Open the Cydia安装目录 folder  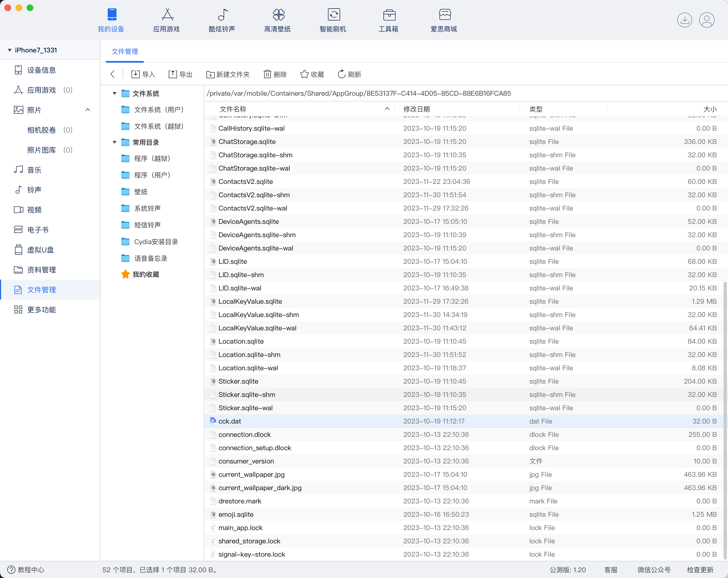tap(150, 242)
